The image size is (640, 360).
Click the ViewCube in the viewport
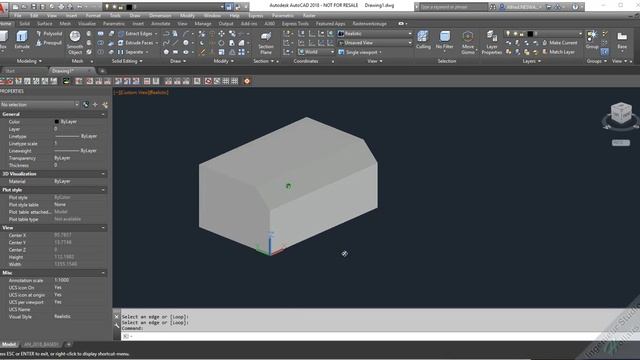tap(621, 113)
